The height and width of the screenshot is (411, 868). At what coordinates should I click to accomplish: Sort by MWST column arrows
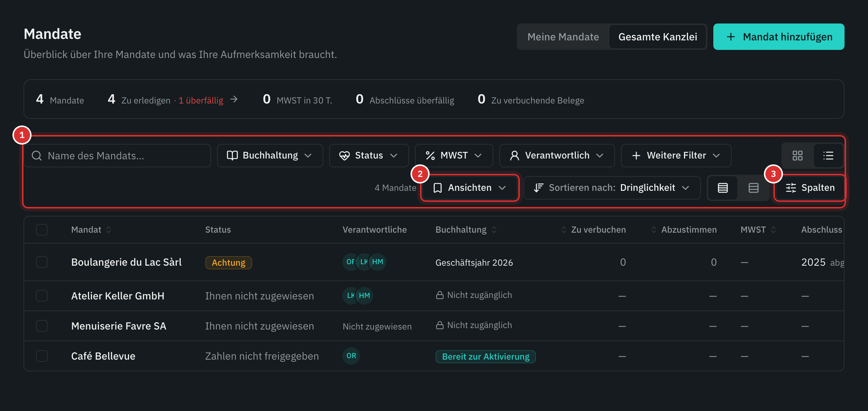773,230
